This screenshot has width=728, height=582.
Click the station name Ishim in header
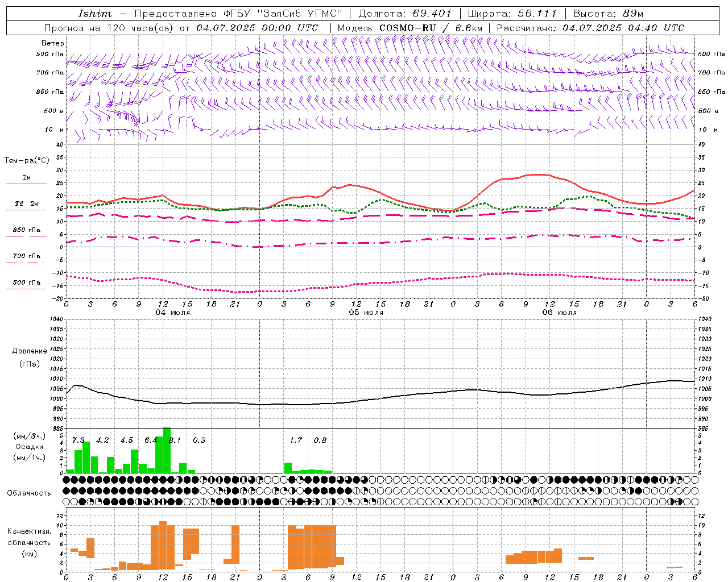click(x=95, y=14)
